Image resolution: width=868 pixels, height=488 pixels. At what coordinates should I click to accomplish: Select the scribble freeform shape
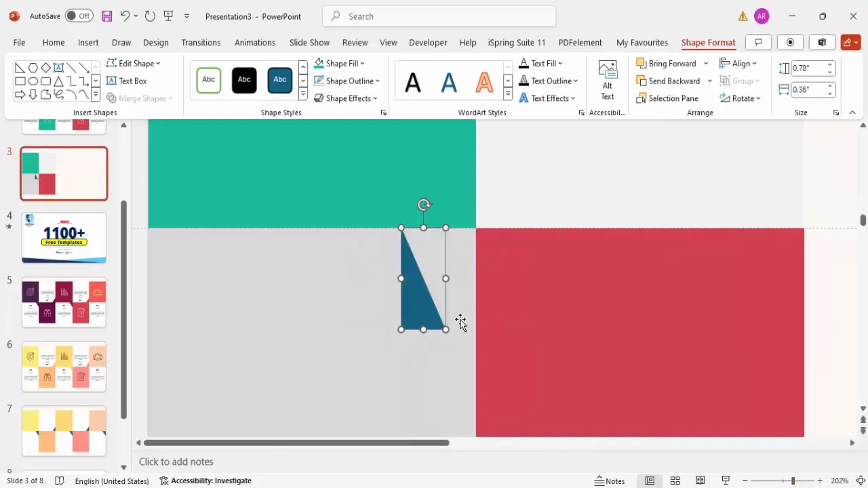coord(58,94)
